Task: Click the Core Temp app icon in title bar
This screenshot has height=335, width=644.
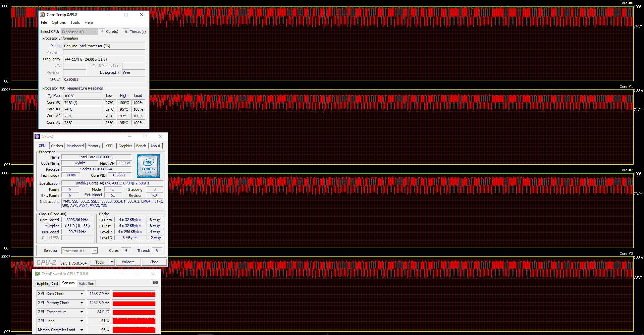Action: (x=42, y=15)
